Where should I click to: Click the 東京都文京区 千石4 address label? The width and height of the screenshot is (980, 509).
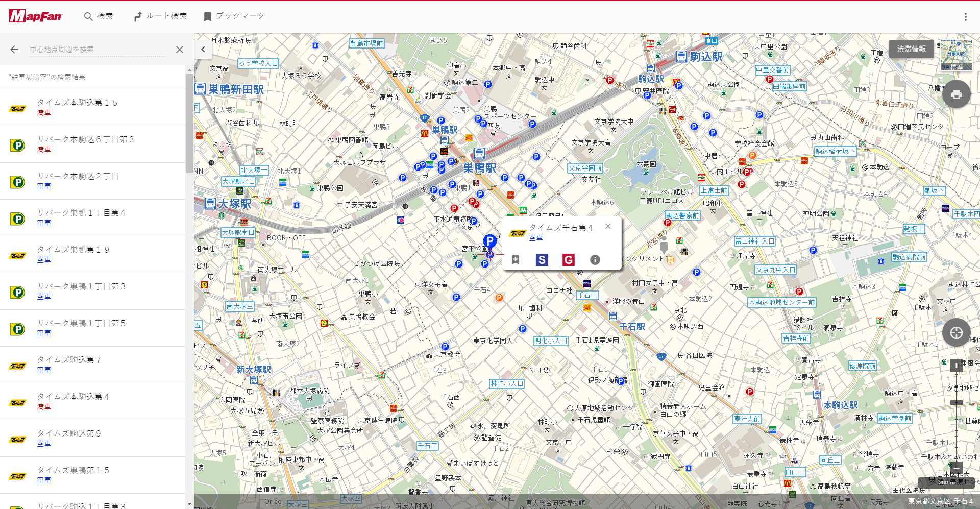tap(940, 501)
